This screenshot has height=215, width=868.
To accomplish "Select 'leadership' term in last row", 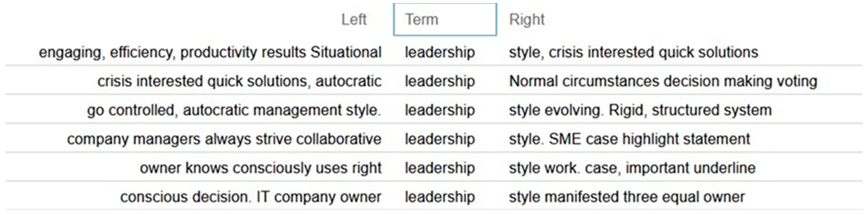I will (440, 197).
